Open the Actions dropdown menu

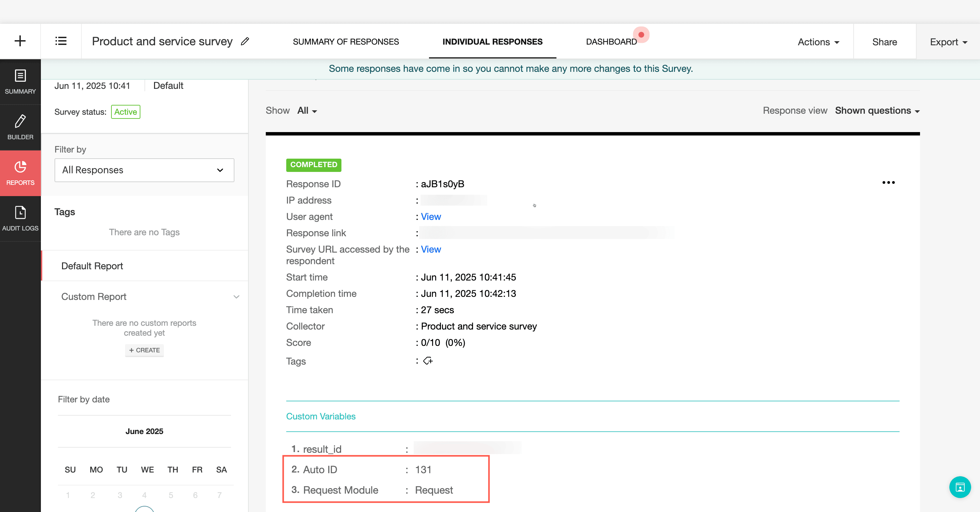click(818, 42)
